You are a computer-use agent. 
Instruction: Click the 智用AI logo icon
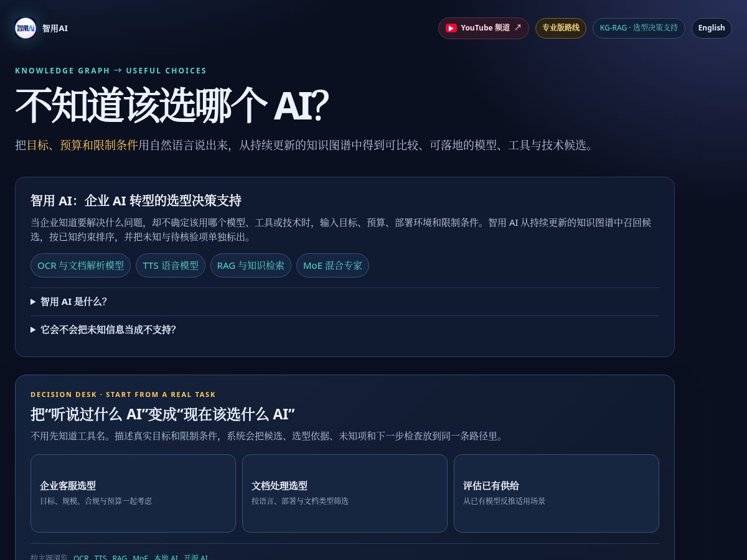26,28
